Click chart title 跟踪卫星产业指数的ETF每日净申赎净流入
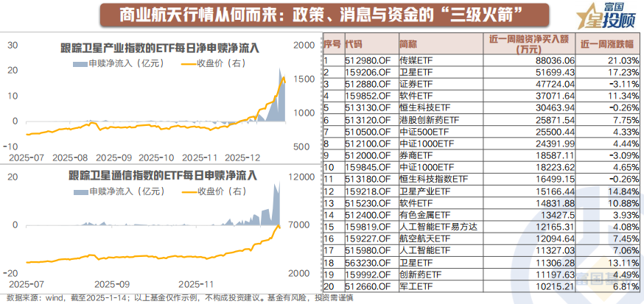This screenshot has width=644, height=304. click(160, 49)
